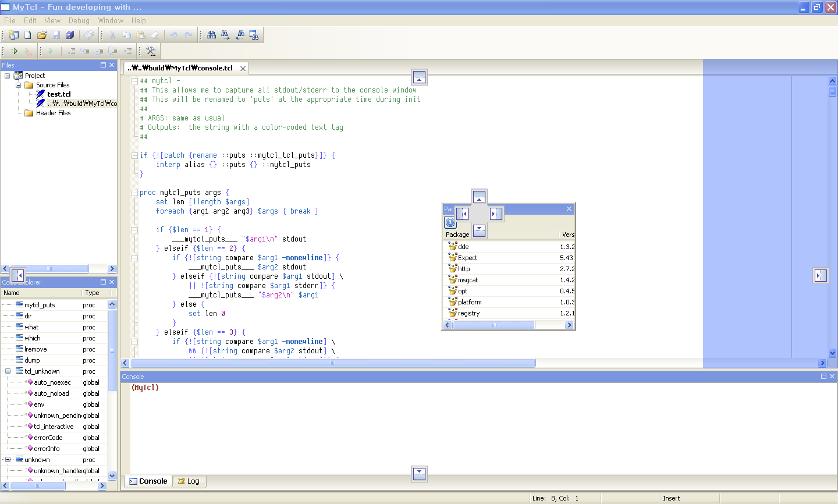Select the errorInfo global variable
Screen dimensions: 838x504
coord(55,449)
